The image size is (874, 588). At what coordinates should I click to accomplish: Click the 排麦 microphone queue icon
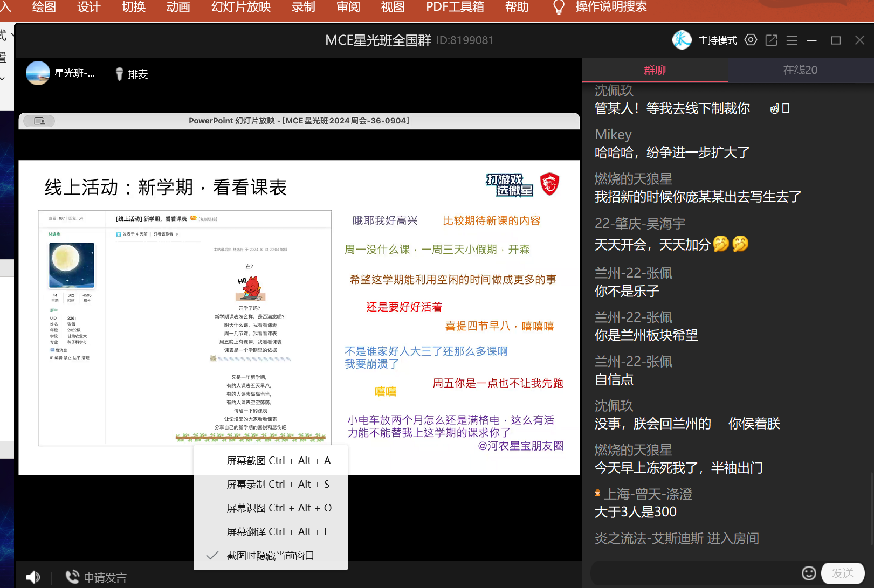[120, 74]
